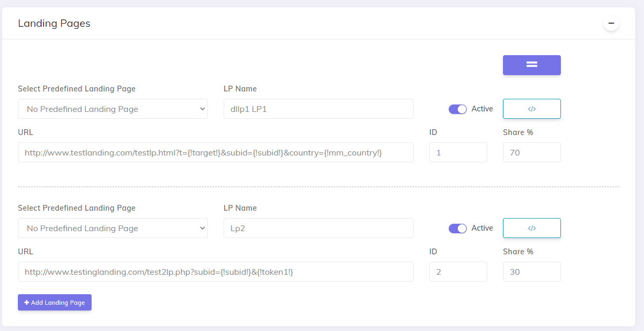Click the Share % field showing 70

click(532, 152)
